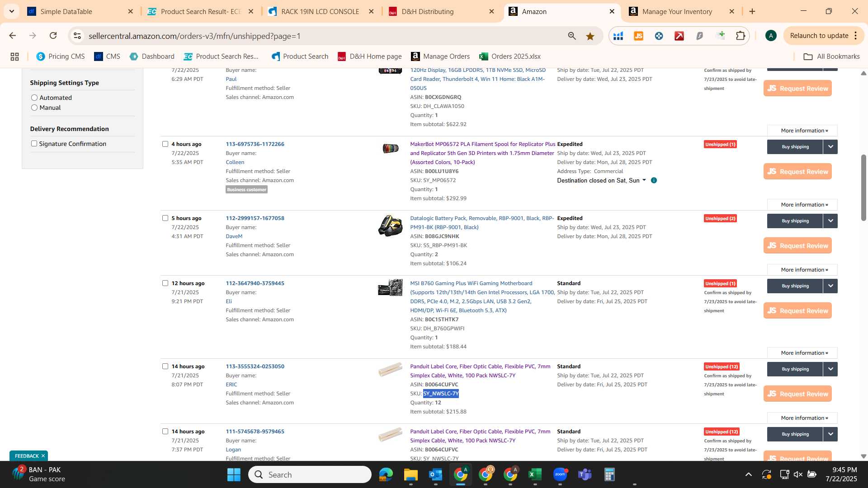Viewport: 868px width, 488px height.
Task: Check Signature Confirmation filter
Action: 34,144
